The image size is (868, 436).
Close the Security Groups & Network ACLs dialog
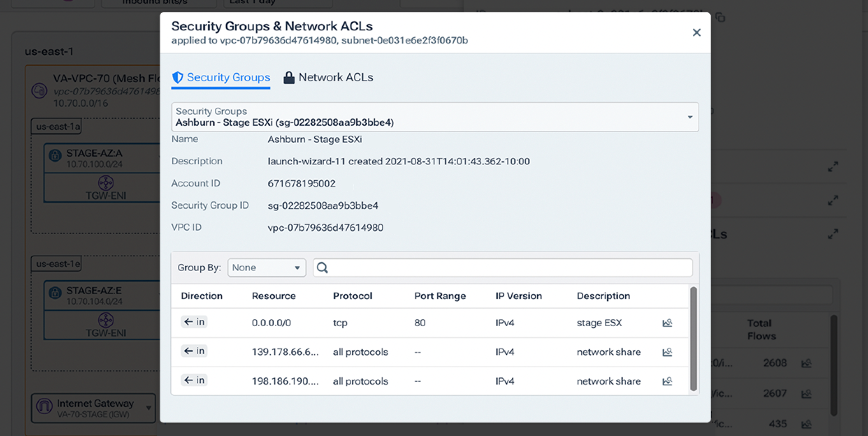pos(696,32)
